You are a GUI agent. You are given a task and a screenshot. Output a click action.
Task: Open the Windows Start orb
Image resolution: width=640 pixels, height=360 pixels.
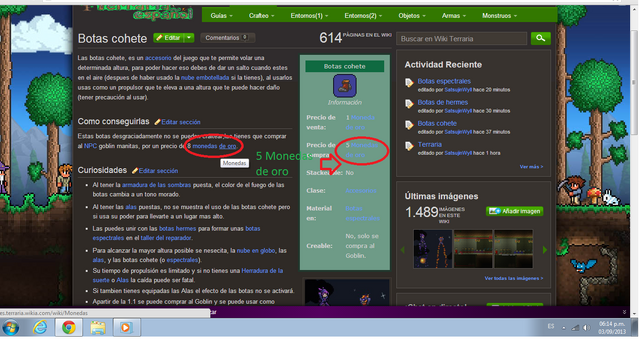(x=11, y=328)
